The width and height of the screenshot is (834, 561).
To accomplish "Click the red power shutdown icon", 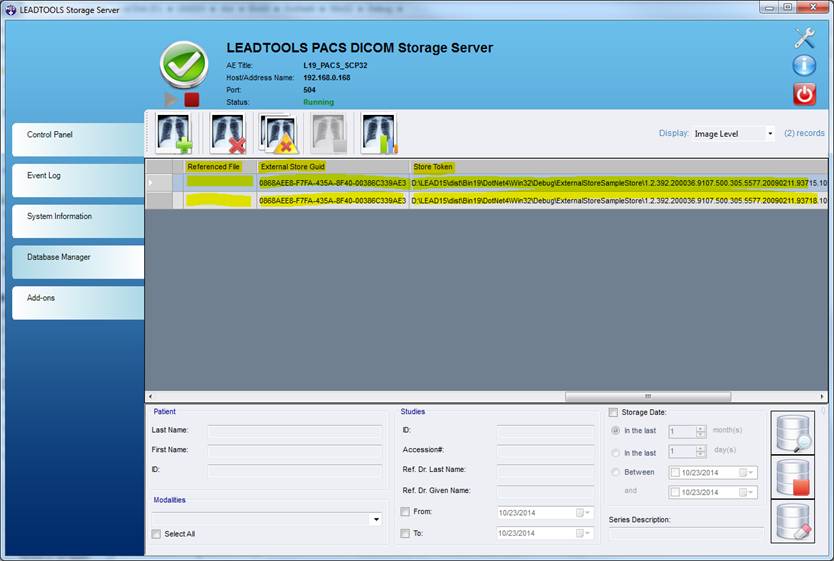I will click(x=804, y=94).
